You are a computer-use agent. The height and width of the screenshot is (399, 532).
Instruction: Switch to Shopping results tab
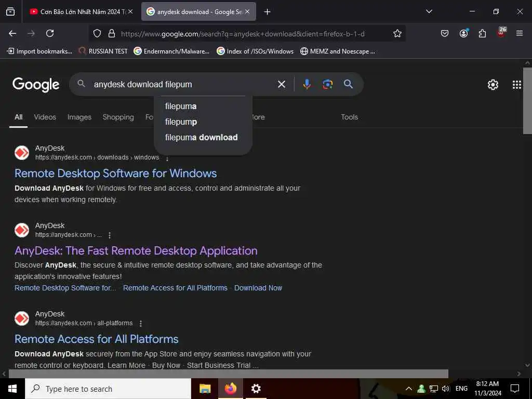click(x=118, y=117)
